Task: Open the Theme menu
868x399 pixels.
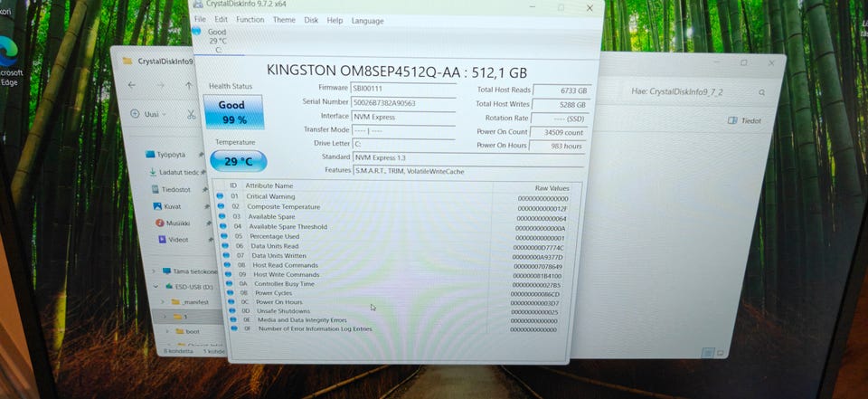Action: 284,20
